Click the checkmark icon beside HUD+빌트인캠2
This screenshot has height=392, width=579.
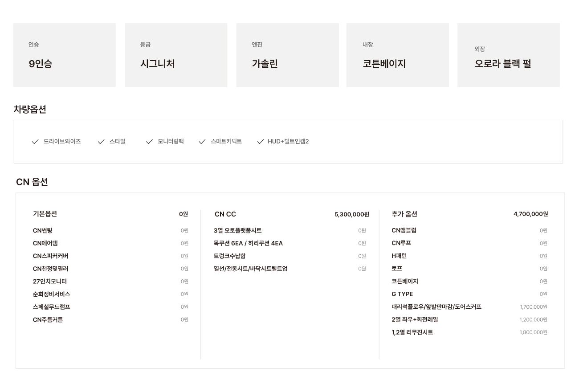tap(261, 142)
